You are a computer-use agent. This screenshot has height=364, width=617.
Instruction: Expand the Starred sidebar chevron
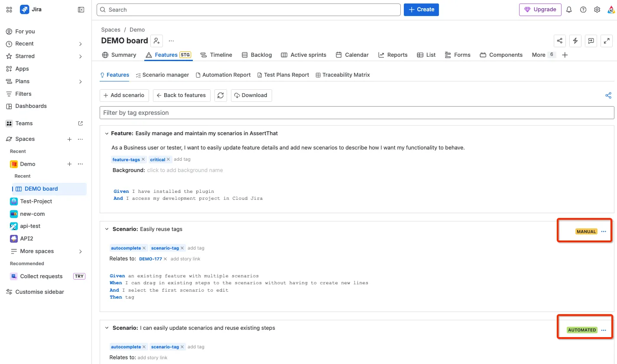tap(81, 56)
